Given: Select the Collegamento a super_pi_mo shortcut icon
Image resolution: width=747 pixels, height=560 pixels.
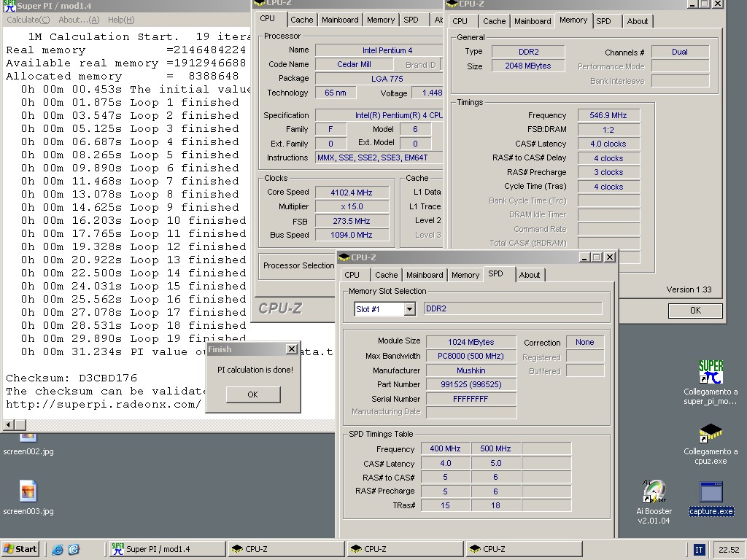Looking at the screenshot, I should click(711, 382).
